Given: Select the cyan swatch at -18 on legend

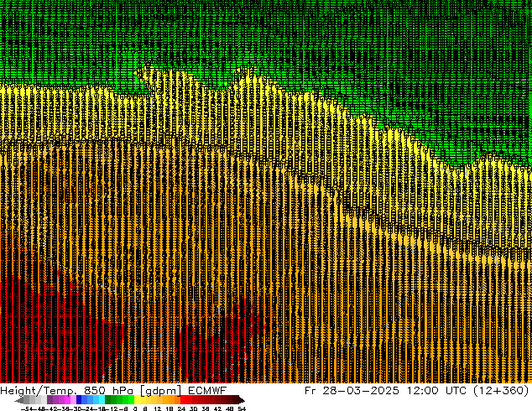Looking at the screenshot, I should [102, 400].
